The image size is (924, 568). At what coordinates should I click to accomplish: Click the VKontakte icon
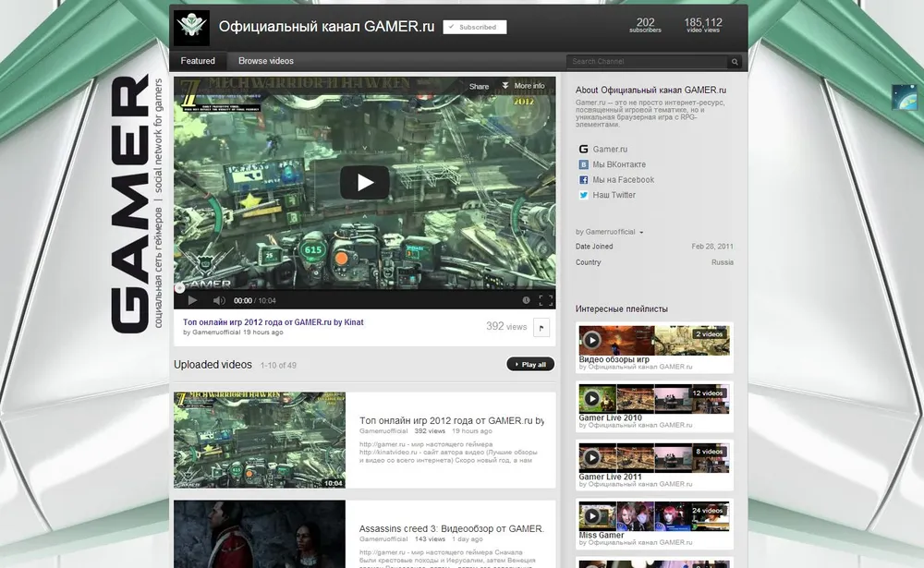[x=583, y=164]
